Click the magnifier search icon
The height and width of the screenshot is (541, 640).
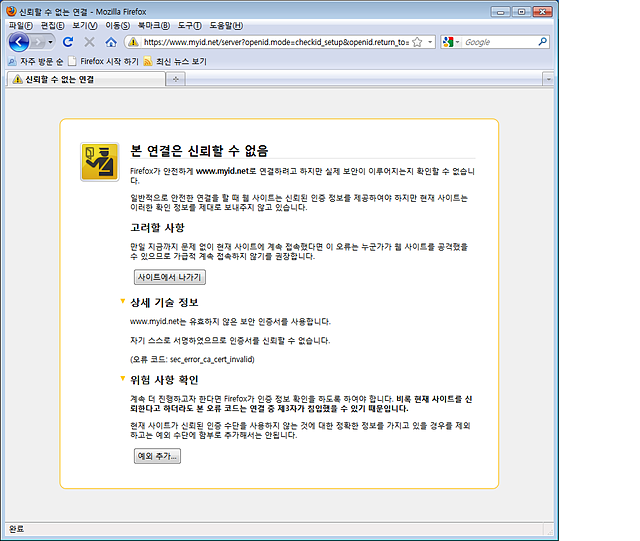542,42
